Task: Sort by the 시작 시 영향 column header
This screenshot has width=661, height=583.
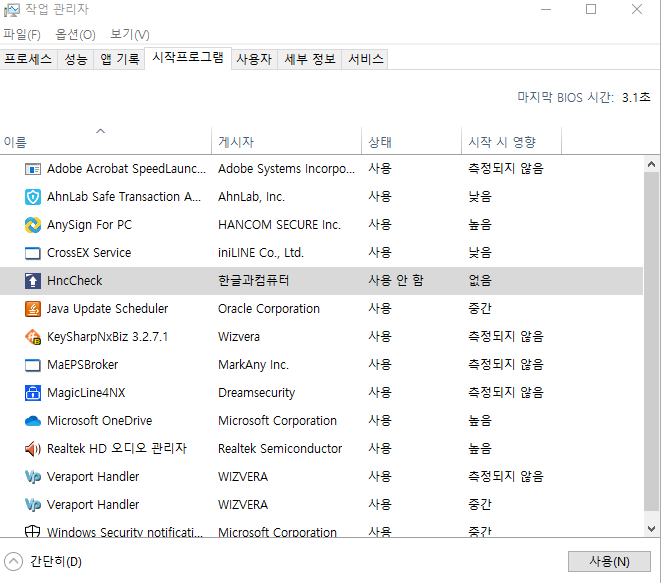Action: (511, 141)
